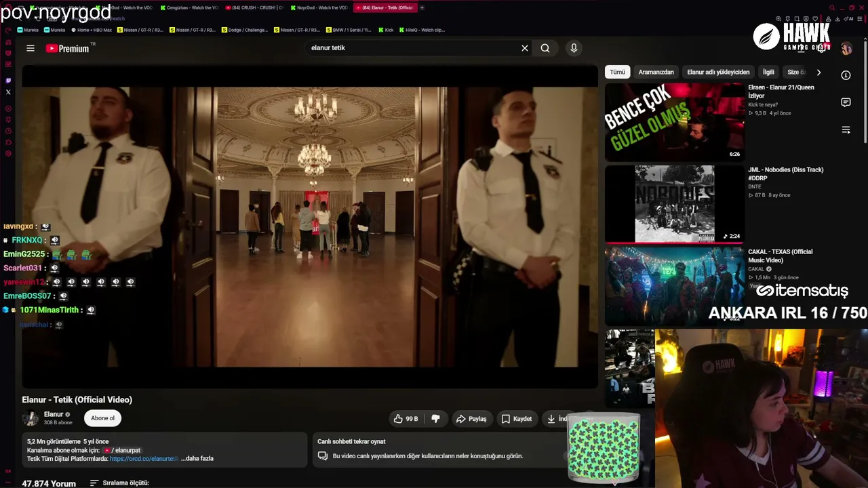Open the account avatar menu
The image size is (868, 488).
point(846,49)
